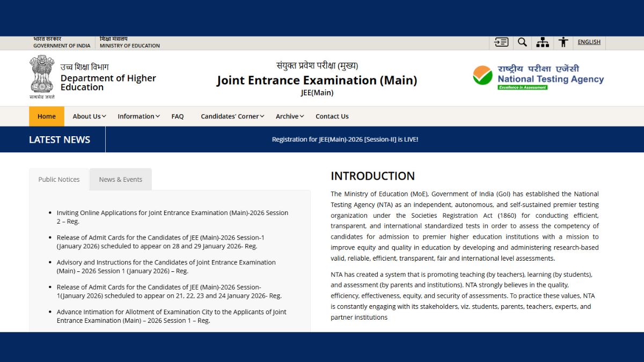Viewport: 644px width, 362px height.
Task: Open the FAQ menu item
Action: tap(178, 116)
